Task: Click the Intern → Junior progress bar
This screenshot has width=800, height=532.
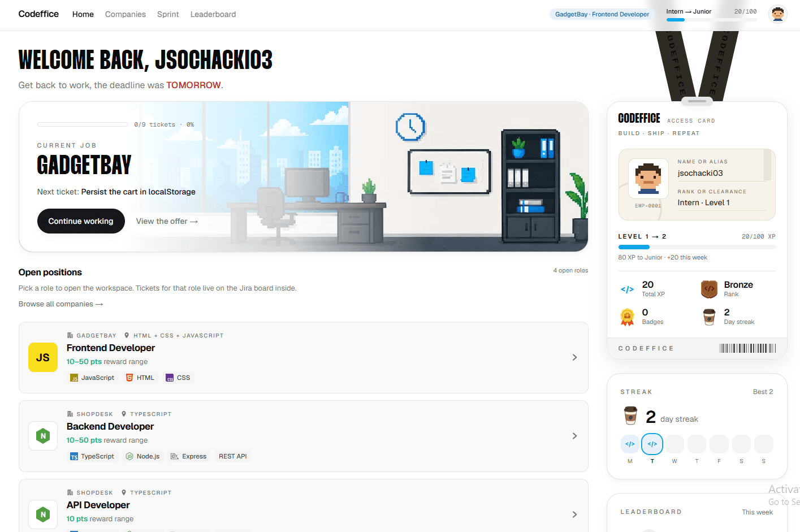Action: click(x=711, y=20)
